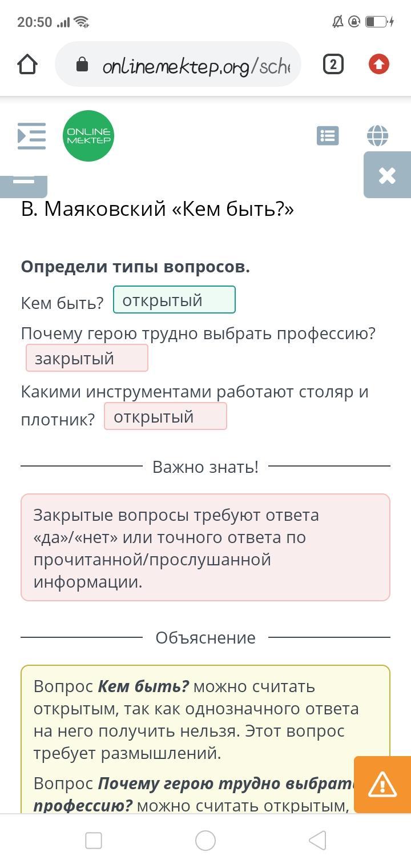This screenshot has height=868, width=411.
Task: Tap the browser home icon
Action: tap(27, 65)
